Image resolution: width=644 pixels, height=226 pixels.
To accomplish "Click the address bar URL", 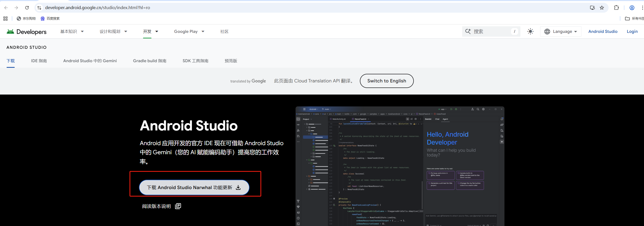I will pyautogui.click(x=97, y=8).
